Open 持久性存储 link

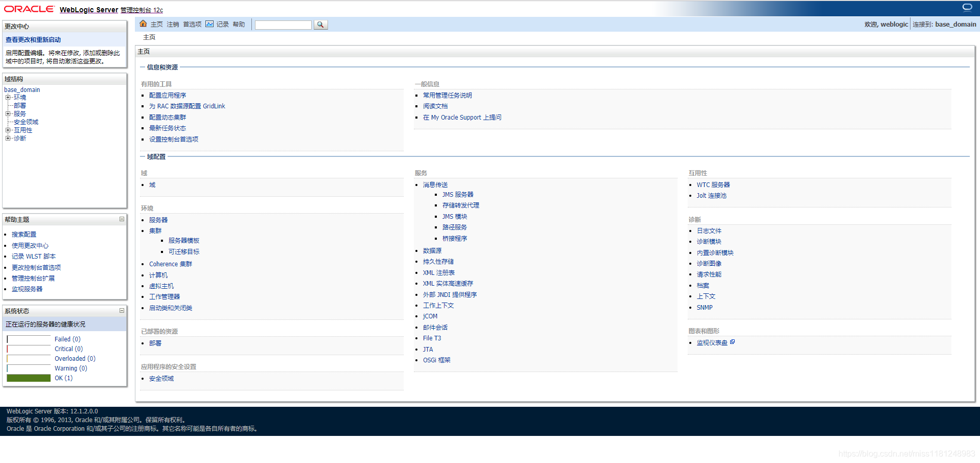tap(438, 262)
